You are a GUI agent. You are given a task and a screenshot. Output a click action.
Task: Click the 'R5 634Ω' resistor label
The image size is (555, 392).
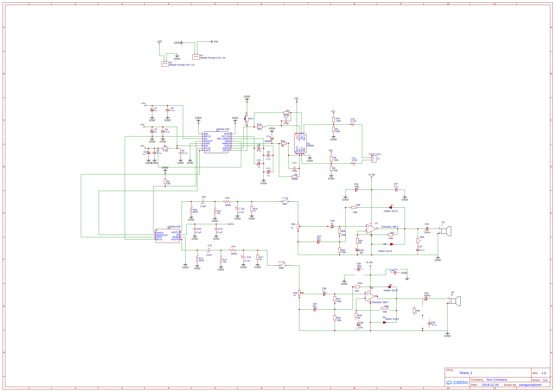click(x=295, y=177)
